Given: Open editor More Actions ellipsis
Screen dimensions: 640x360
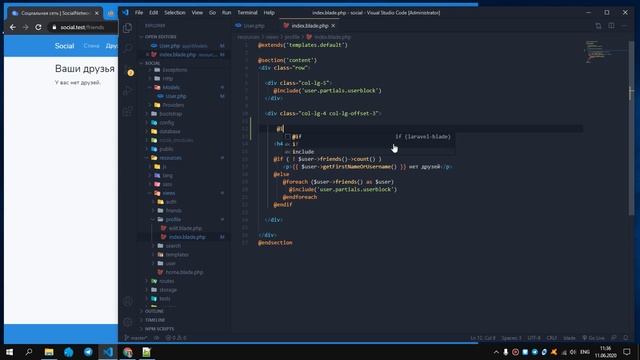Looking at the screenshot, I should 624,26.
